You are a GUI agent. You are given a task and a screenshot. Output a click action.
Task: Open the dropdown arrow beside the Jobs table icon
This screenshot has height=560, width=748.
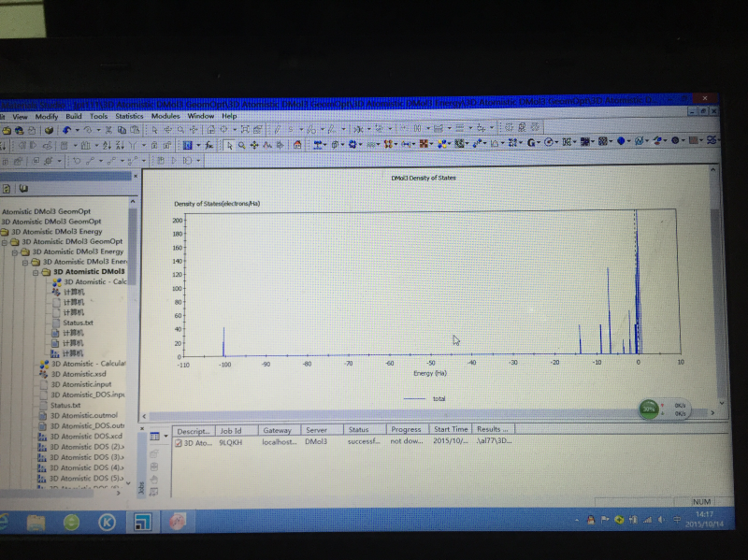[x=165, y=437]
